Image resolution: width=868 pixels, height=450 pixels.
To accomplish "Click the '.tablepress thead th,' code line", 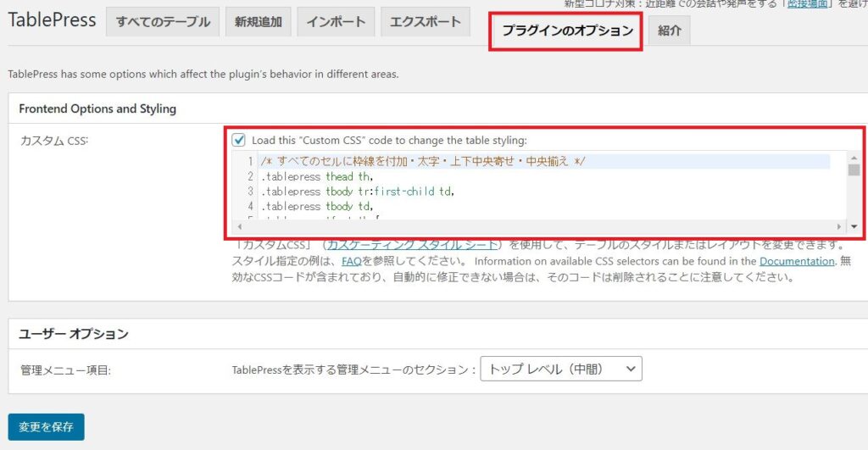I will (x=317, y=176).
